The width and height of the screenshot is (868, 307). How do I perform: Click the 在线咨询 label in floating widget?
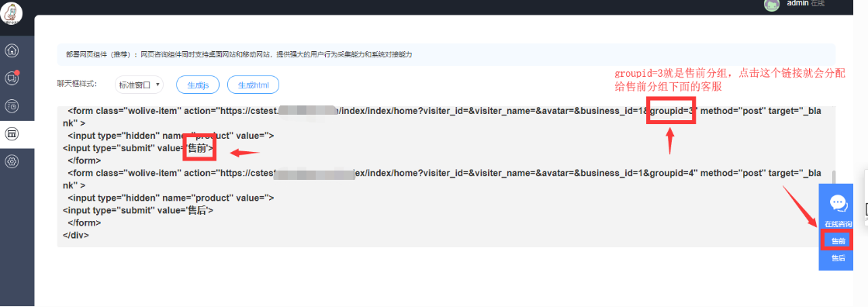(838, 224)
